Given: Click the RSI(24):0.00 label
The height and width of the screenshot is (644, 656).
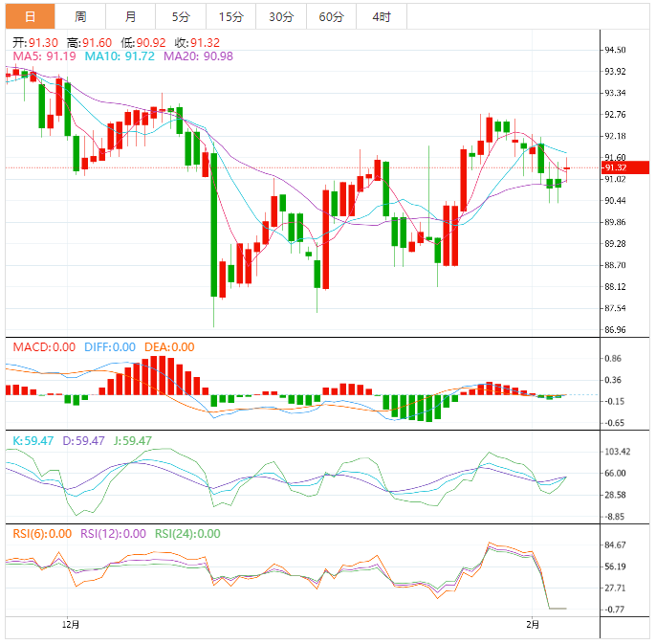Looking at the screenshot, I should [x=187, y=534].
